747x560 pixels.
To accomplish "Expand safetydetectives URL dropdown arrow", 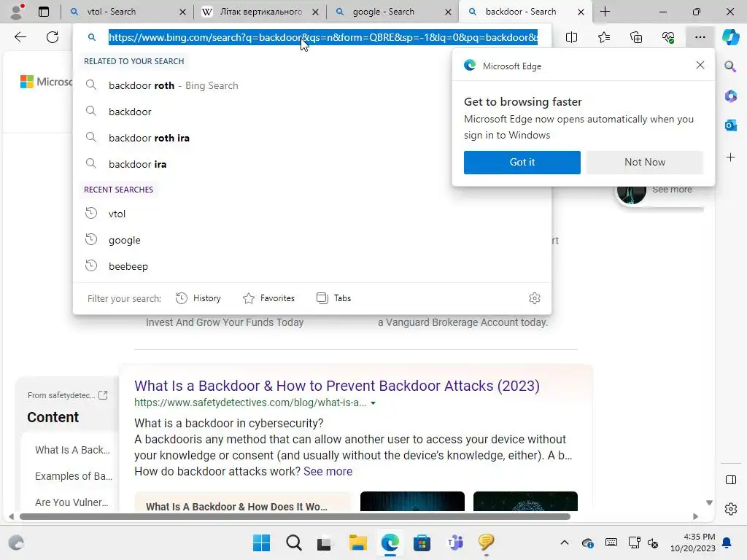I will coord(373,402).
